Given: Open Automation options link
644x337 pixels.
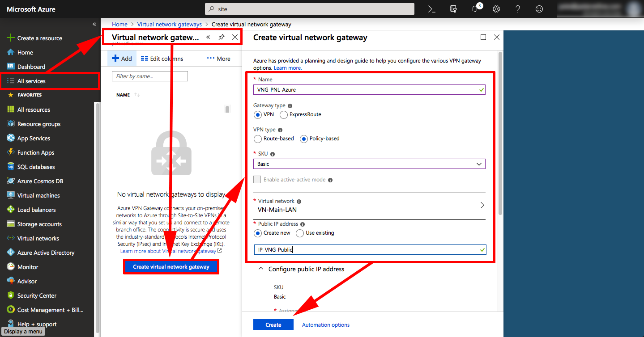Looking at the screenshot, I should (x=326, y=325).
